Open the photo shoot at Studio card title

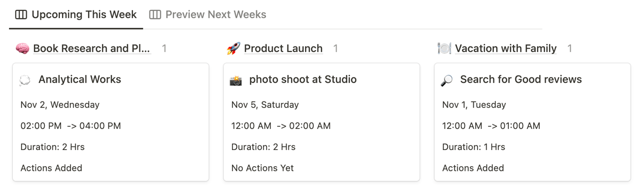[303, 79]
